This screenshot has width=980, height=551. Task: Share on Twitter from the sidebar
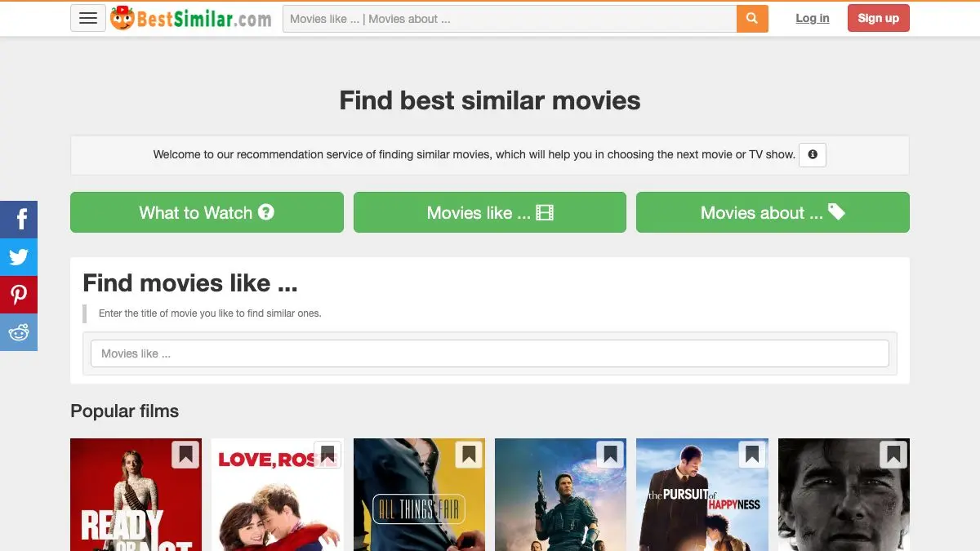click(x=19, y=257)
